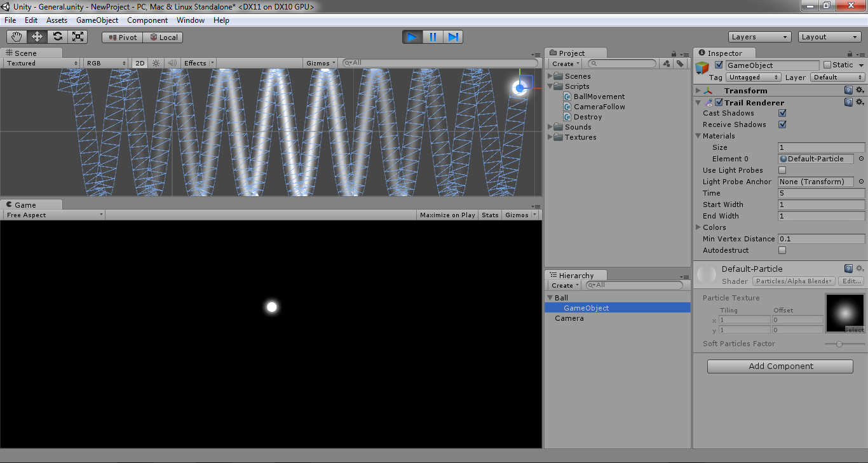868x463 pixels.
Task: Open the Free Aspect dropdown
Action: [54, 215]
